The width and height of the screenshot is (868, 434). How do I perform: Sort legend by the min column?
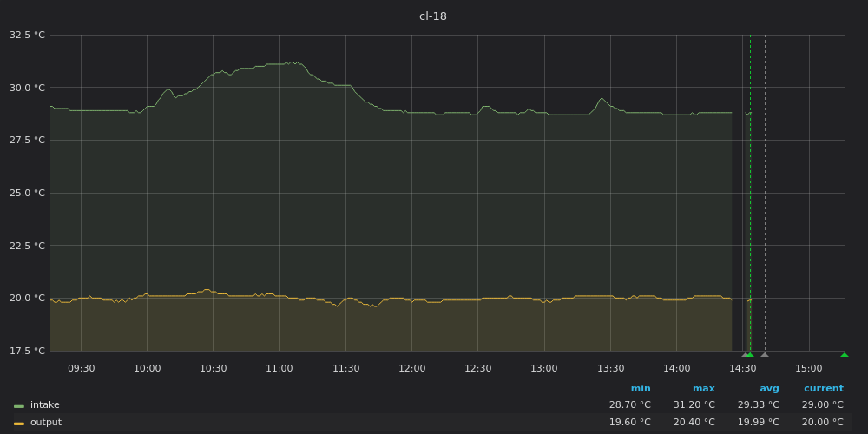[x=641, y=389]
